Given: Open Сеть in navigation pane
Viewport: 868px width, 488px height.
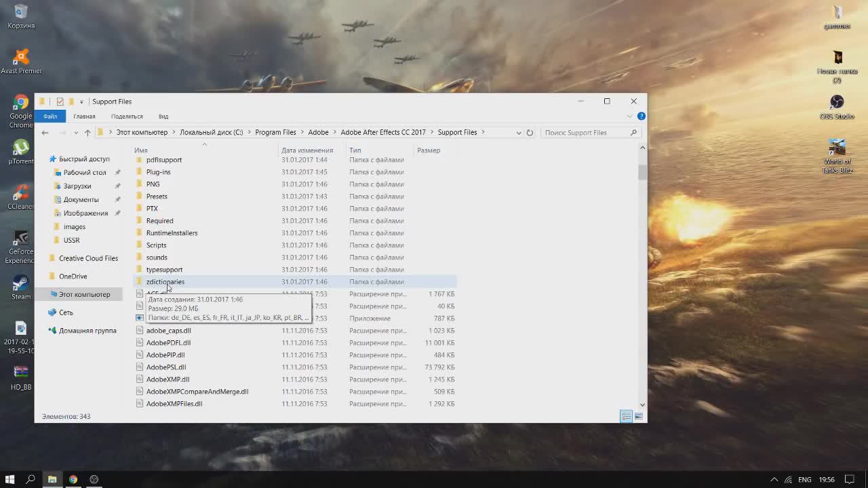Looking at the screenshot, I should [66, 312].
